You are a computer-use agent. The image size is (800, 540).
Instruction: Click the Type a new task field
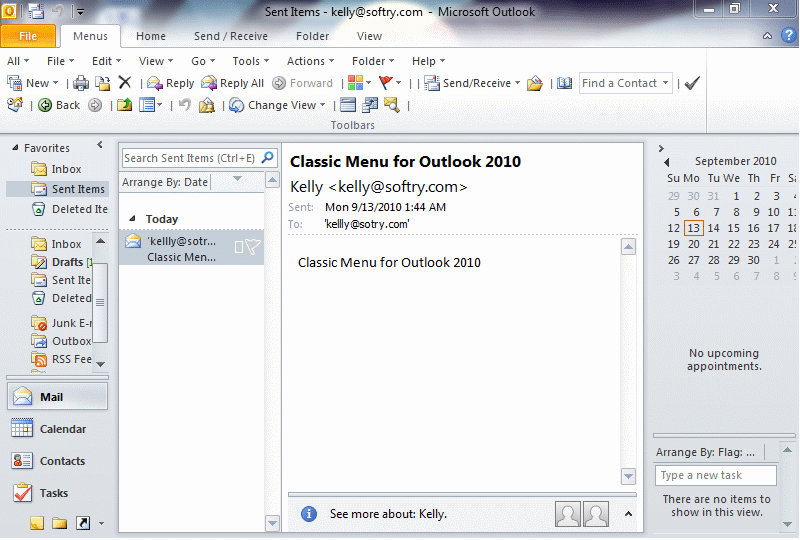(716, 475)
